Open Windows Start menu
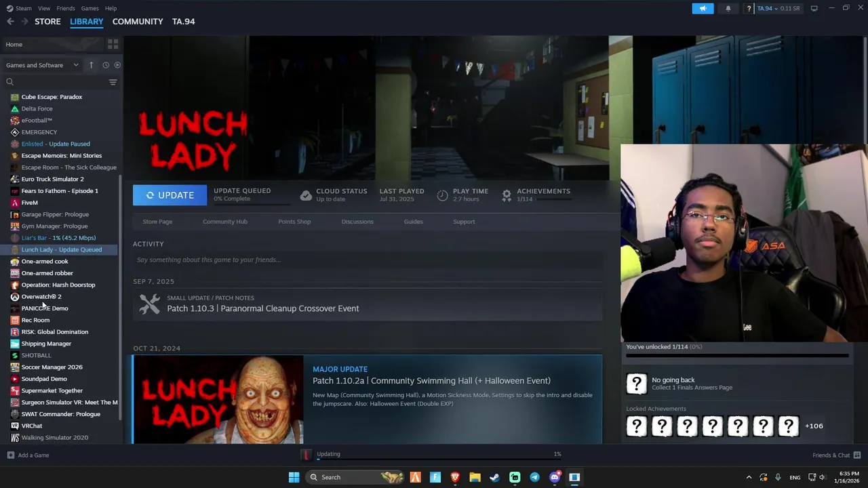 294,477
